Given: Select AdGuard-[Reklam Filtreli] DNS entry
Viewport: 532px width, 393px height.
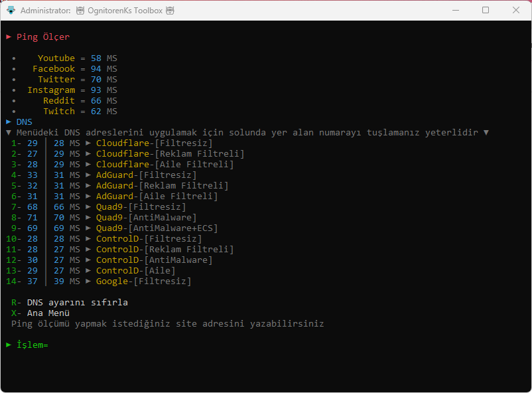Looking at the screenshot, I should pyautogui.click(x=162, y=185).
